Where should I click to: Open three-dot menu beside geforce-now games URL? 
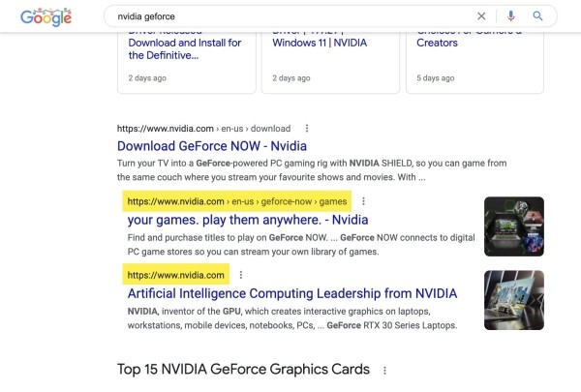[x=363, y=202]
